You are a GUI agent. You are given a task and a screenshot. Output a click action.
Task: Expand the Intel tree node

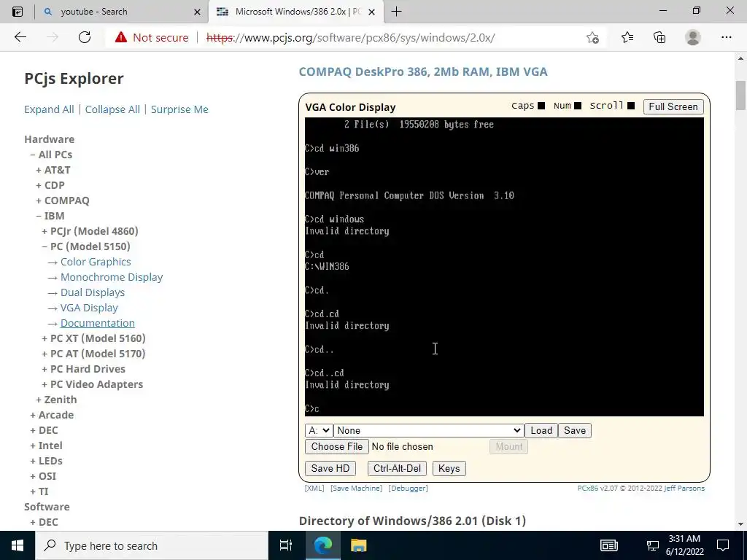pyautogui.click(x=33, y=446)
